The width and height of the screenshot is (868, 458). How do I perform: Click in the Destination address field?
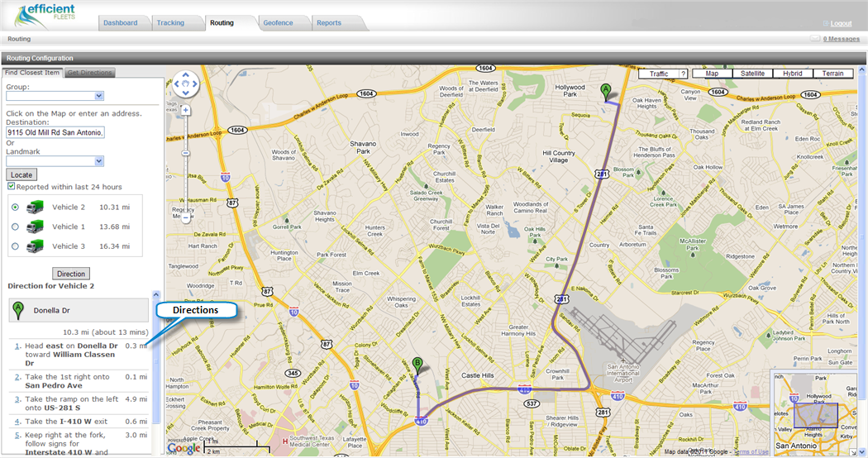tap(55, 132)
